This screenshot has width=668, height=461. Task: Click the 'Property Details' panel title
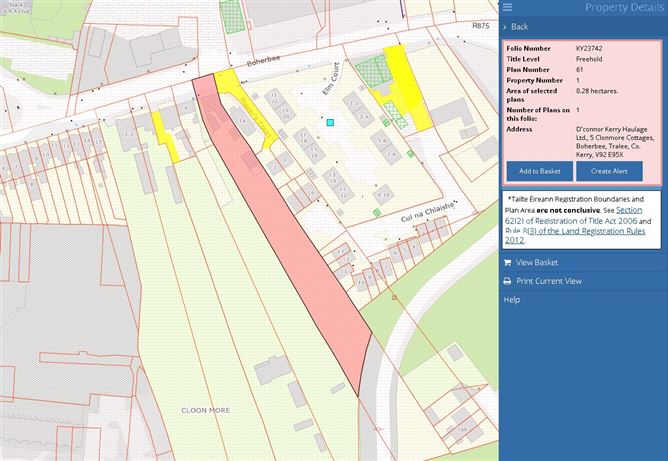pyautogui.click(x=624, y=7)
